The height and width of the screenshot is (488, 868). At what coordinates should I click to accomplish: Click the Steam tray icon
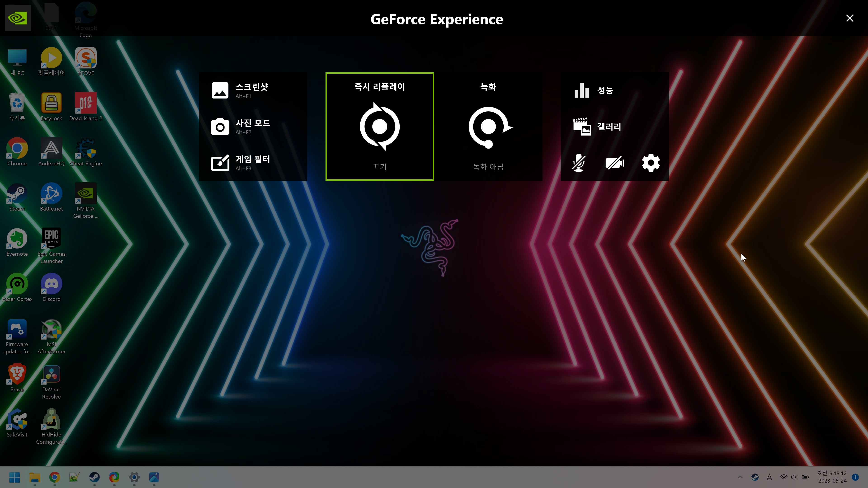pos(755,477)
